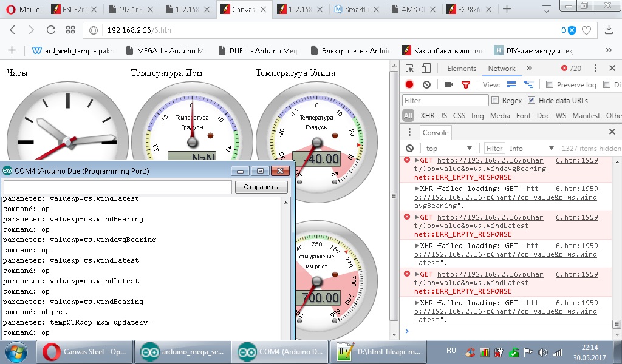Viewport: 622px width, 364px height.
Task: Select the XHR network filter type
Action: click(427, 116)
